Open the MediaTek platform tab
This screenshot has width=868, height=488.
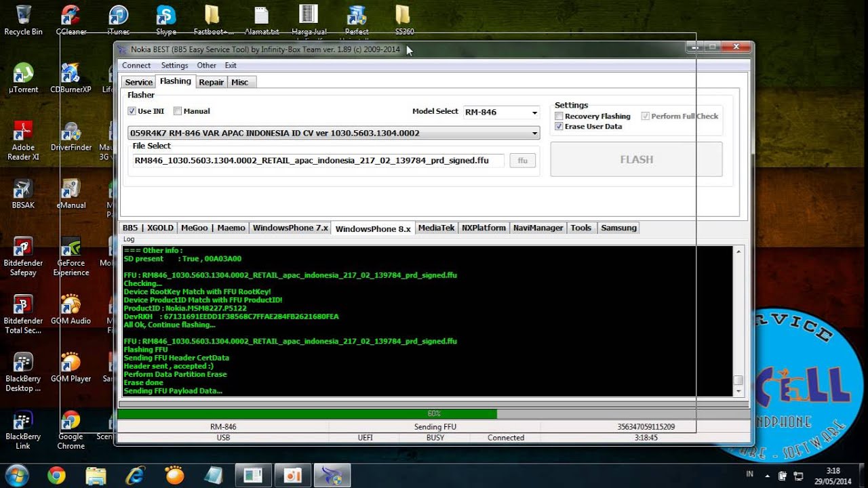click(x=436, y=228)
